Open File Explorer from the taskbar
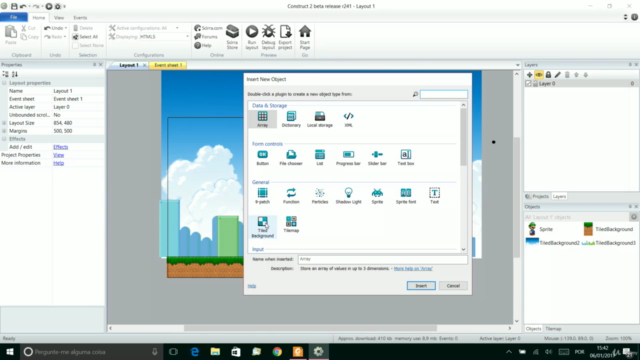Screen dimensions: 640x360 click(215, 351)
